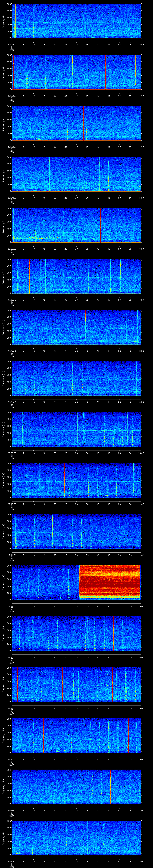Open the spectrogram panel starting at 22:16:00
This screenshot has width=153, height=868.
coord(77,786)
